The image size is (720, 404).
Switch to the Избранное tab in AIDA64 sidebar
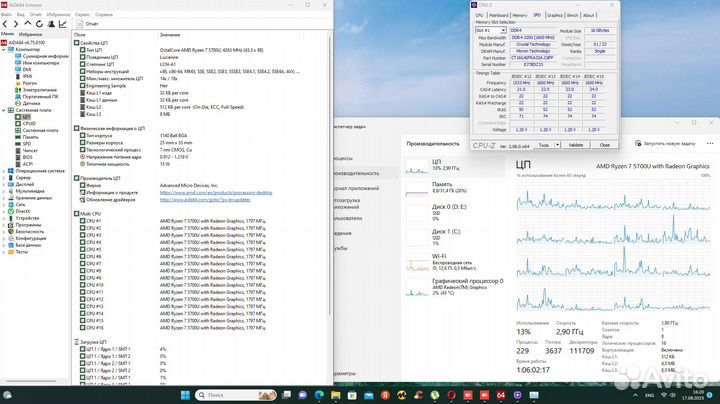[31, 34]
